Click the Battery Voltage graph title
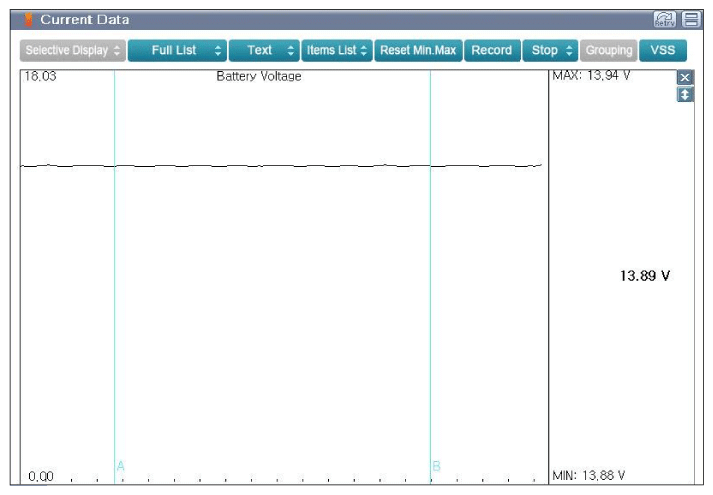713x495 pixels. (x=259, y=76)
